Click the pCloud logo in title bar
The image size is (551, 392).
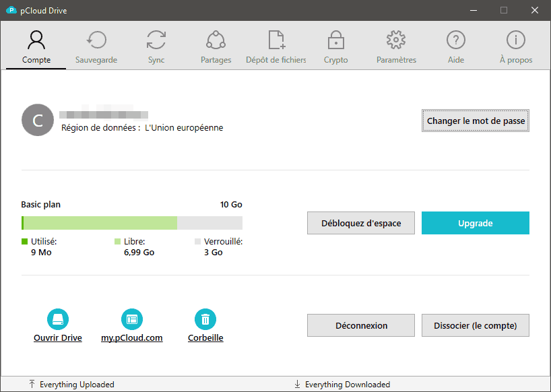click(x=11, y=10)
